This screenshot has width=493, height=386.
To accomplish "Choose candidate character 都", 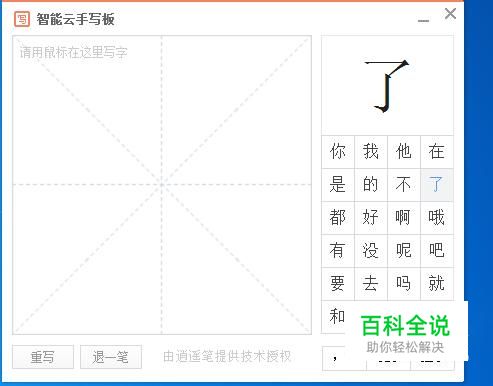I will coord(338,218).
